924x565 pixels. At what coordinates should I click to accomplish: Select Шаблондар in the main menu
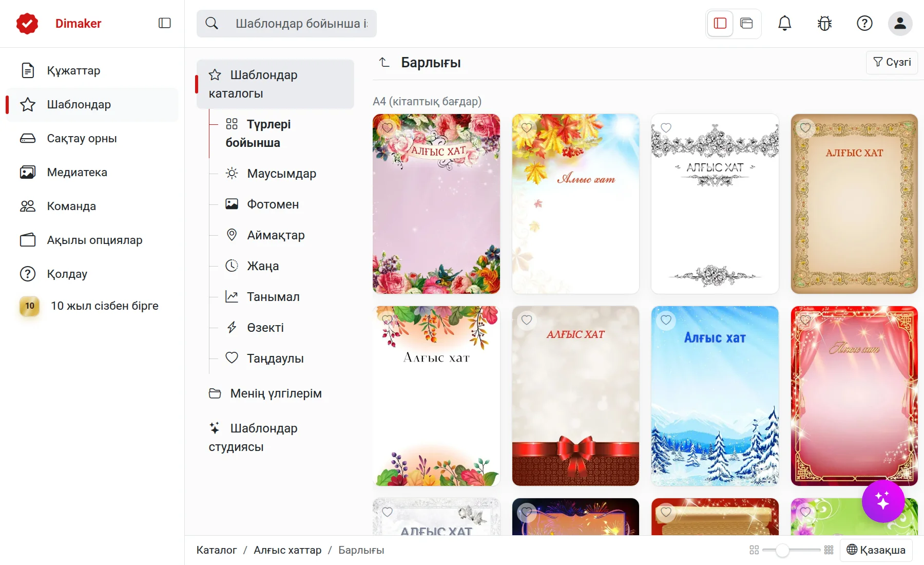91,104
